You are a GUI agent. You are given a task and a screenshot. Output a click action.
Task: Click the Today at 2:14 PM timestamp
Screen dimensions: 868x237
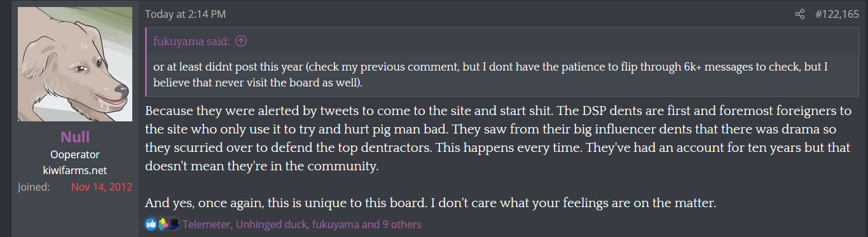click(x=185, y=14)
